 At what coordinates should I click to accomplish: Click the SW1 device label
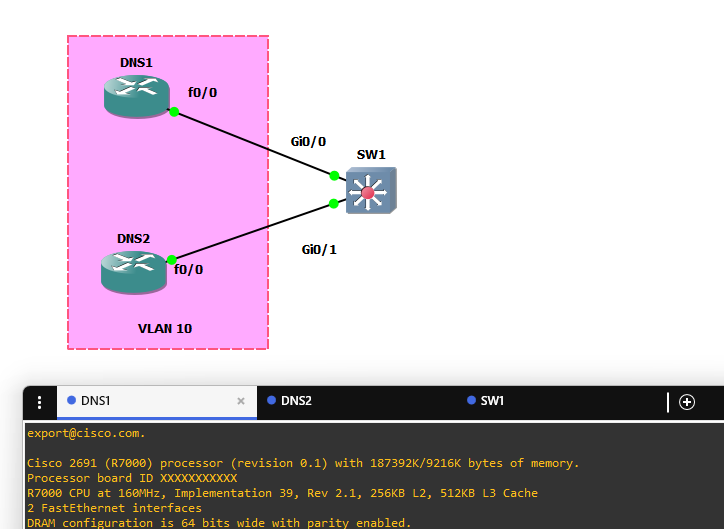pos(371,155)
